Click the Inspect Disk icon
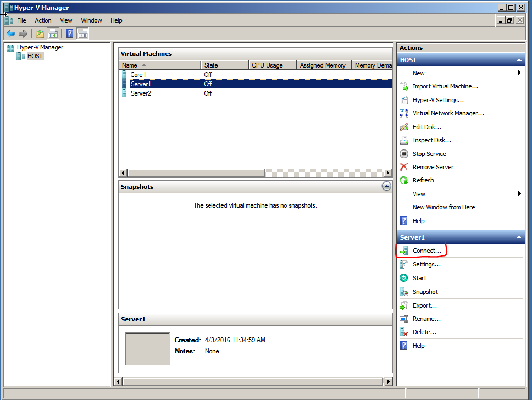532x400 pixels. click(x=404, y=140)
